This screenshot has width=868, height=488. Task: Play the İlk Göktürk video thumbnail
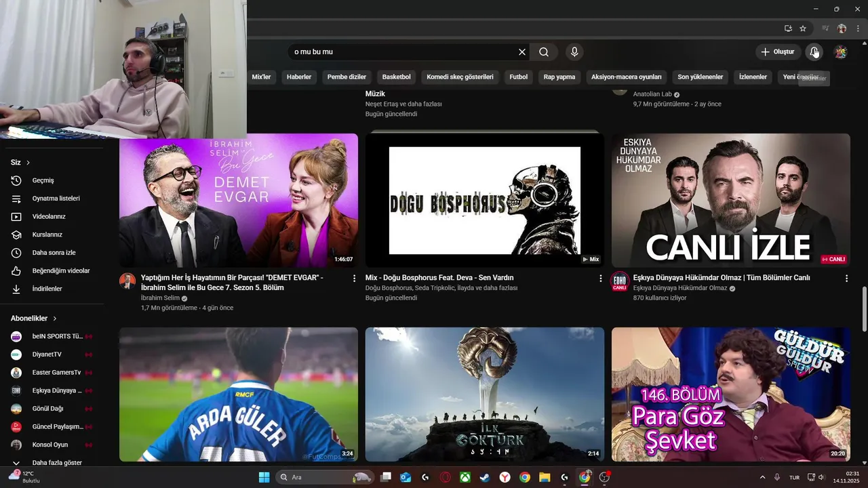485,394
